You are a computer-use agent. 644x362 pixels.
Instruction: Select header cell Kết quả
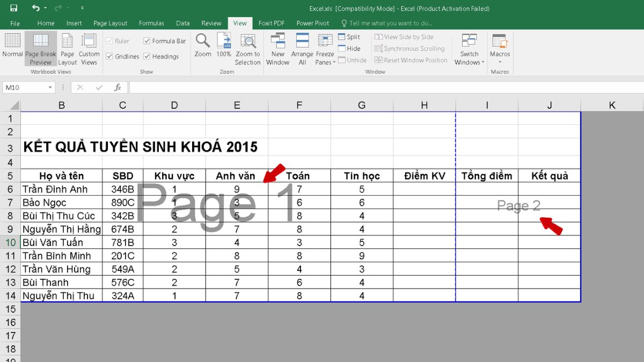tap(550, 176)
